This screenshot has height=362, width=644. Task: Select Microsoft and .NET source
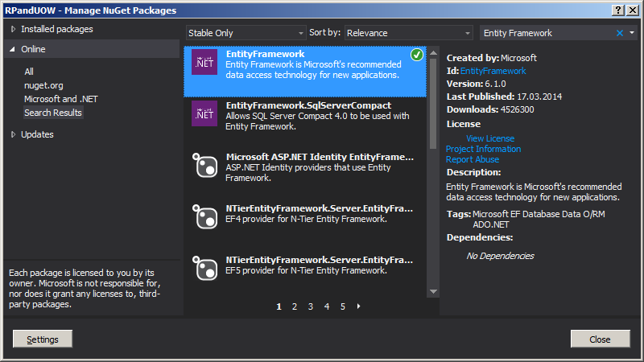(x=61, y=99)
